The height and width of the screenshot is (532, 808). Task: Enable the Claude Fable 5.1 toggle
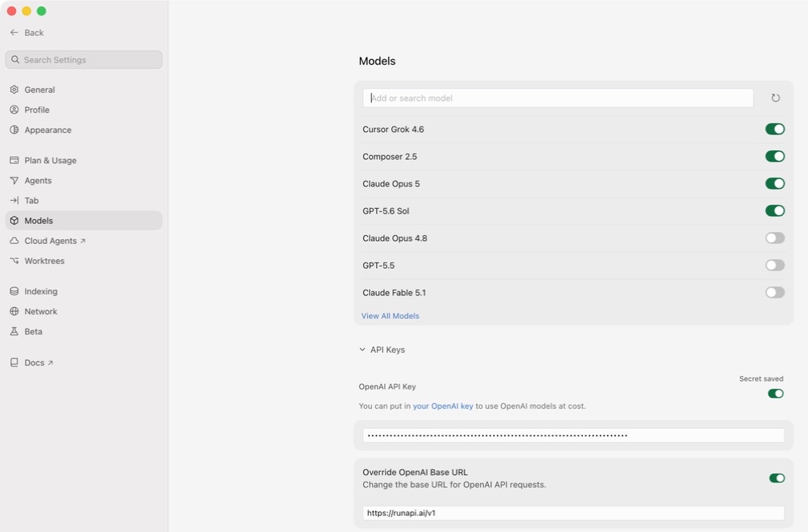pos(774,293)
